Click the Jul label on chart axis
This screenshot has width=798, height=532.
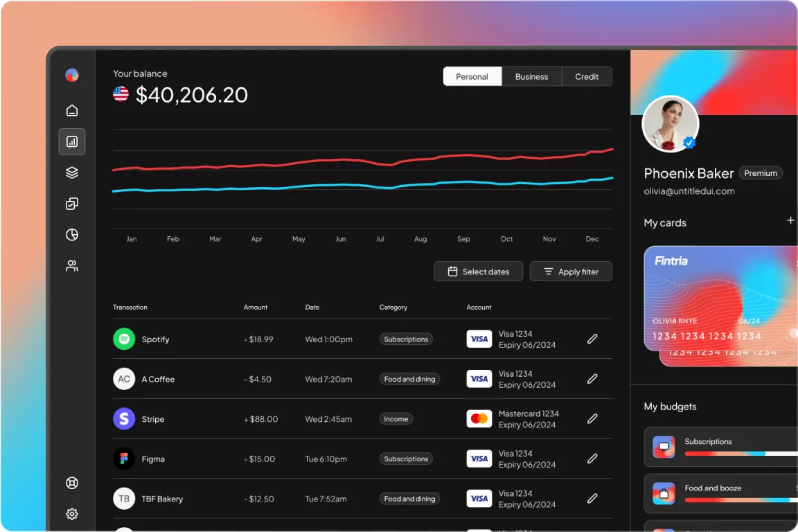click(380, 239)
